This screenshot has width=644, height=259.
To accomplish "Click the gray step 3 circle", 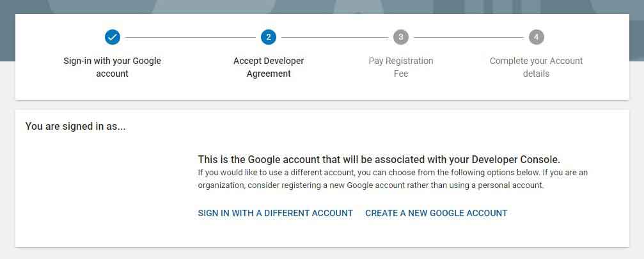I will pos(401,37).
